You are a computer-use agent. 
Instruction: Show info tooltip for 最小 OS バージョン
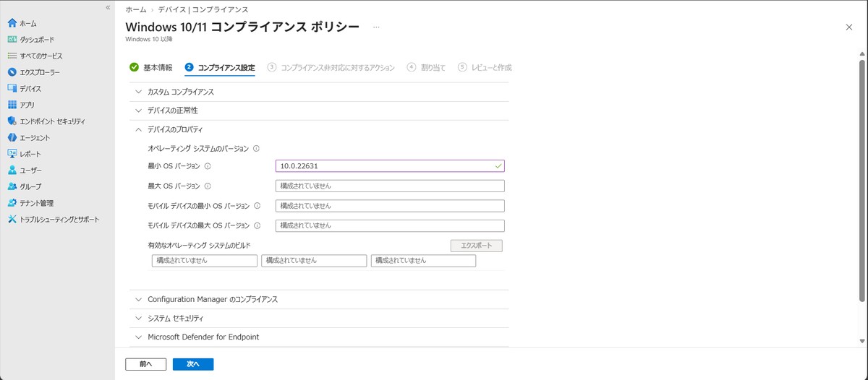(x=208, y=166)
